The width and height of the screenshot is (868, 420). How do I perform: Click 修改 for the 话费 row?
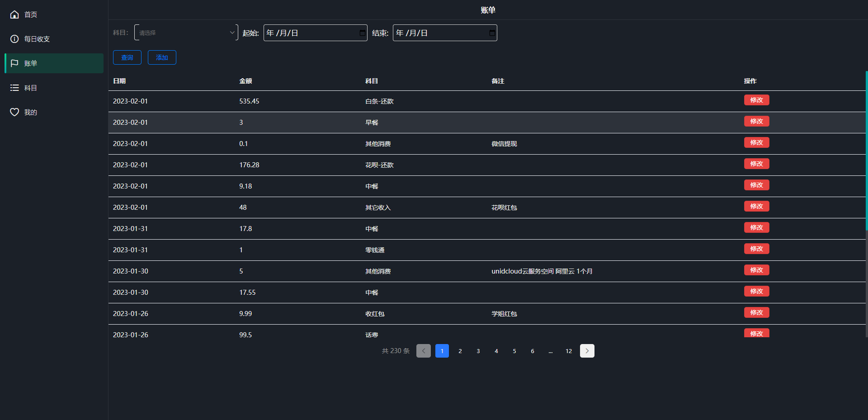coord(757,333)
